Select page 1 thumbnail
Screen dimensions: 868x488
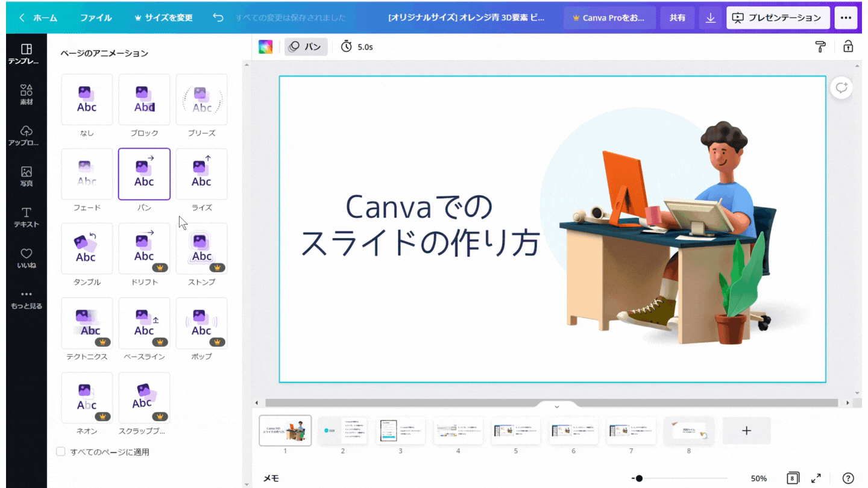click(x=285, y=431)
